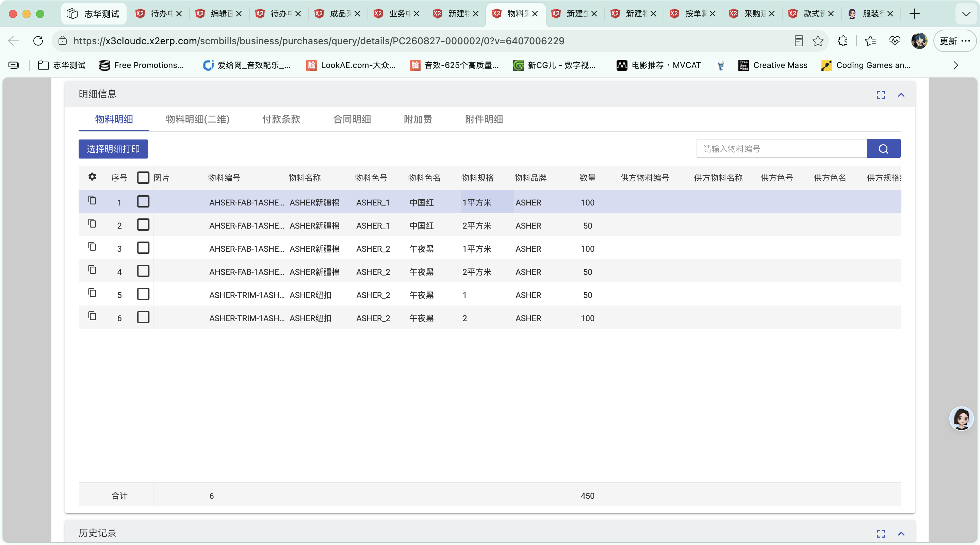
Task: Switch to the 物料明细(二维) tab
Action: click(x=197, y=119)
